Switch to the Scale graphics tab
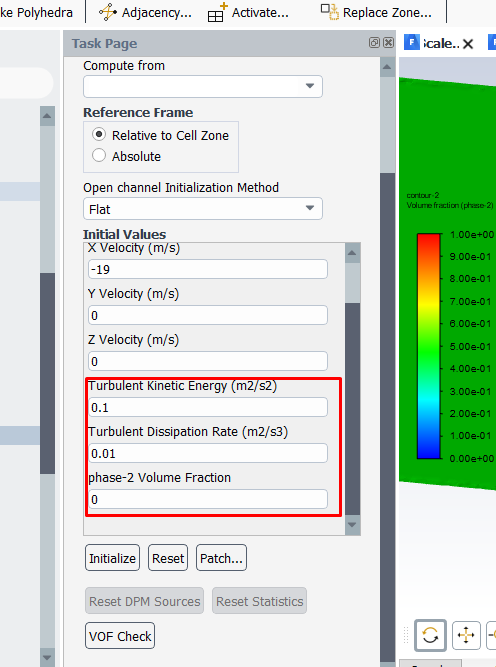 point(439,43)
